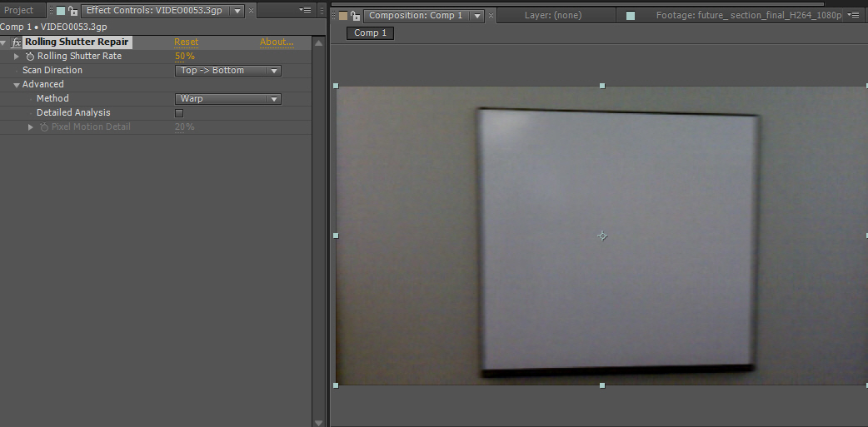Image resolution: width=868 pixels, height=427 pixels.
Task: Enable the Detailed Analysis checkbox
Action: pos(179,113)
